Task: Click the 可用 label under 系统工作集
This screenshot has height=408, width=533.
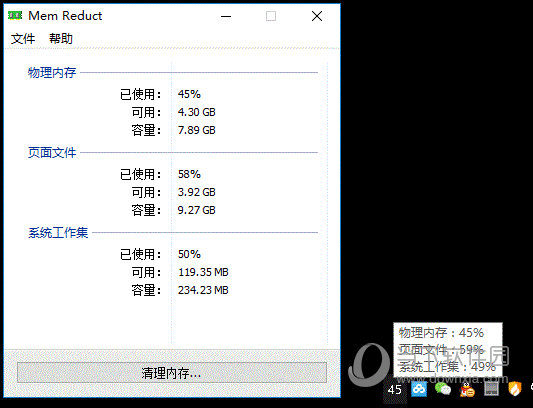Action: (x=147, y=272)
